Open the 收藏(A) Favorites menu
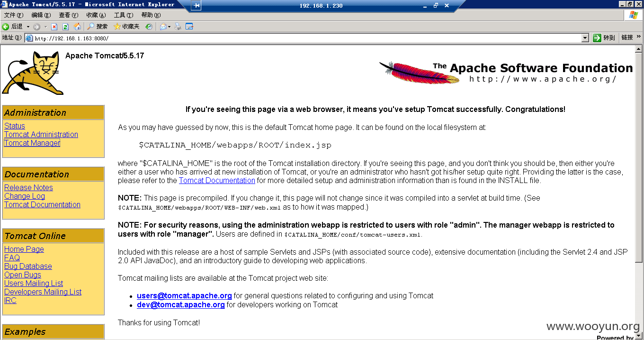The image size is (644, 340). tap(96, 15)
